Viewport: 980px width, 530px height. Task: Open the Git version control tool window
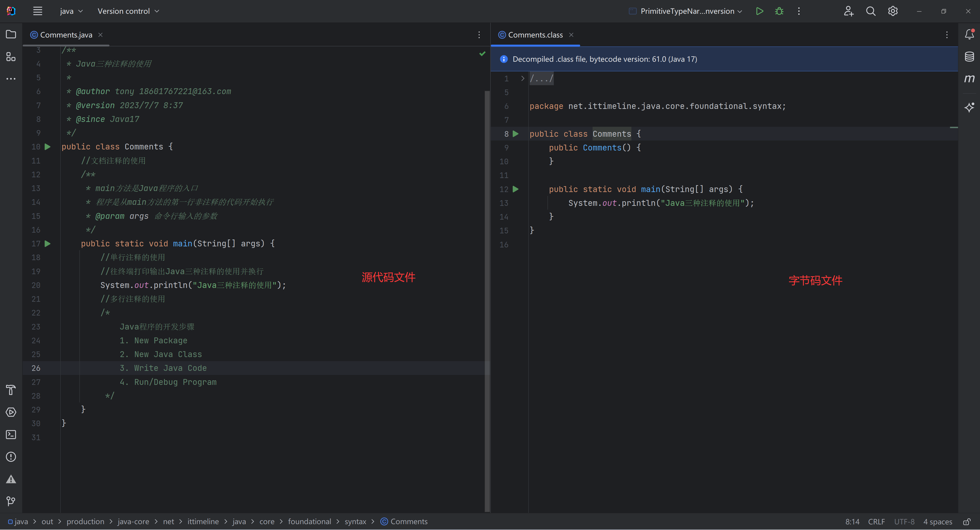11,501
